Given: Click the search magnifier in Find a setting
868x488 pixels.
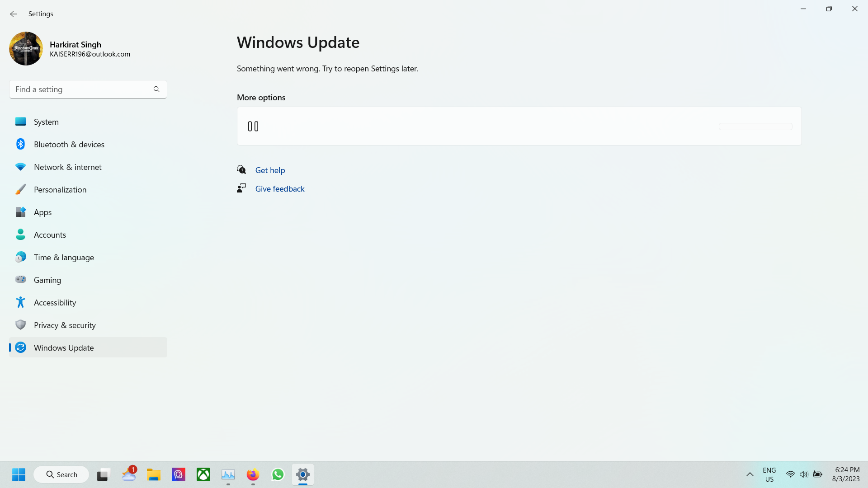Looking at the screenshot, I should point(156,89).
